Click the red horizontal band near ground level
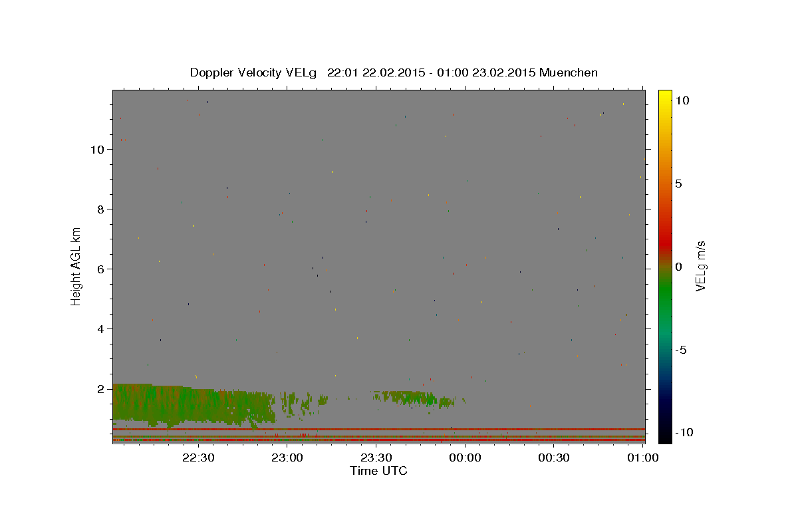798x532 pixels. point(379,430)
